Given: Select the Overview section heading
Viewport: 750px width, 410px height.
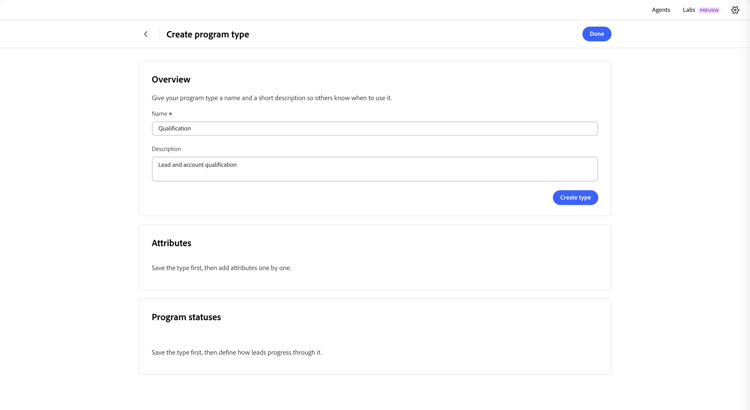Looking at the screenshot, I should [171, 79].
